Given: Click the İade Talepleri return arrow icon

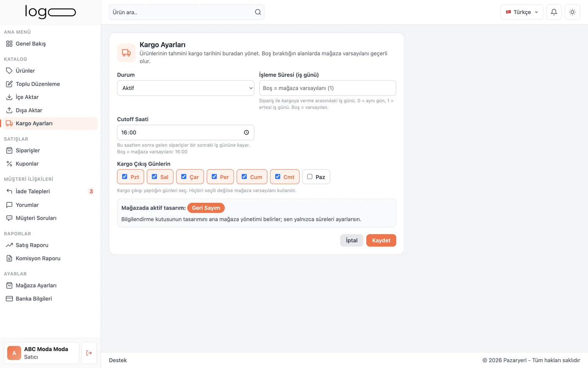Looking at the screenshot, I should (9, 191).
